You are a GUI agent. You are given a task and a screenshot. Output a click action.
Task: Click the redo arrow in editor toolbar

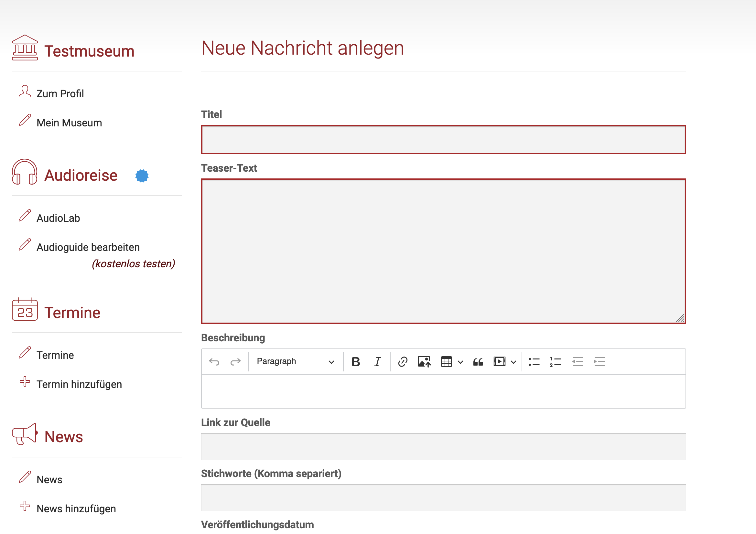[235, 362]
